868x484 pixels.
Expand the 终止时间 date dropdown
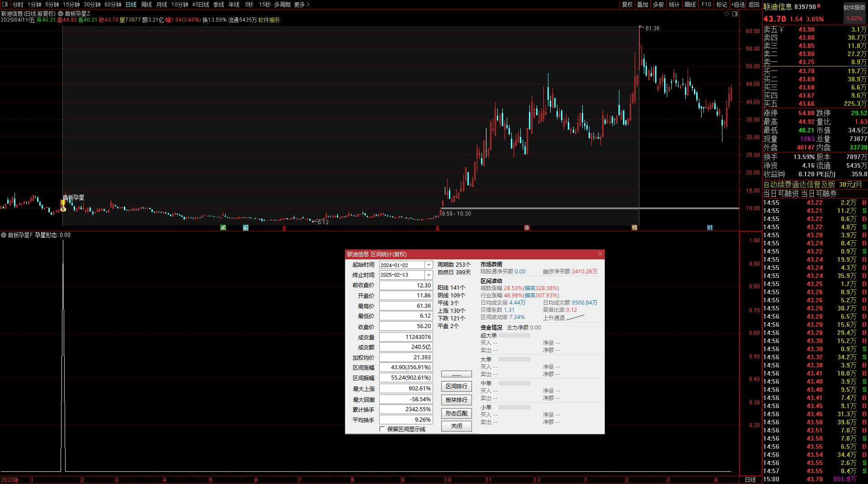tap(429, 275)
